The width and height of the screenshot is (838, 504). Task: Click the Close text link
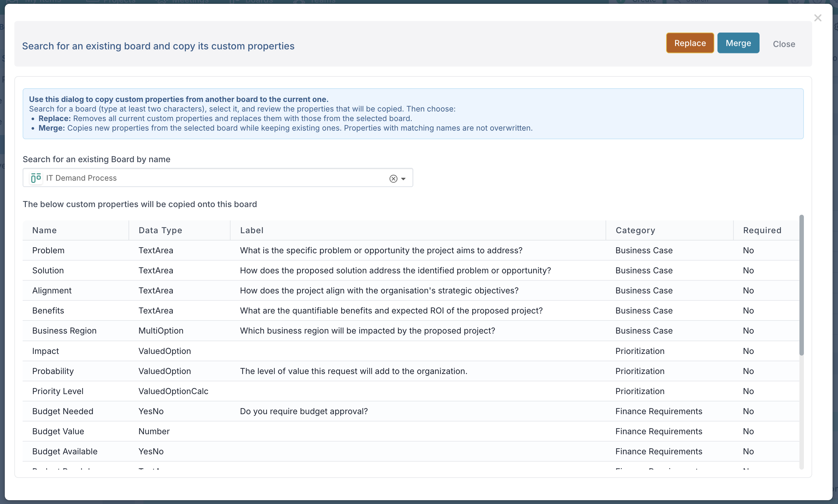click(x=783, y=44)
